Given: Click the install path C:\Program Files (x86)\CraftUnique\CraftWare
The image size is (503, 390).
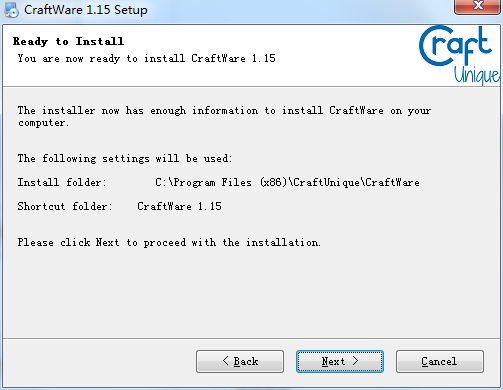Looking at the screenshot, I should click(x=287, y=182).
